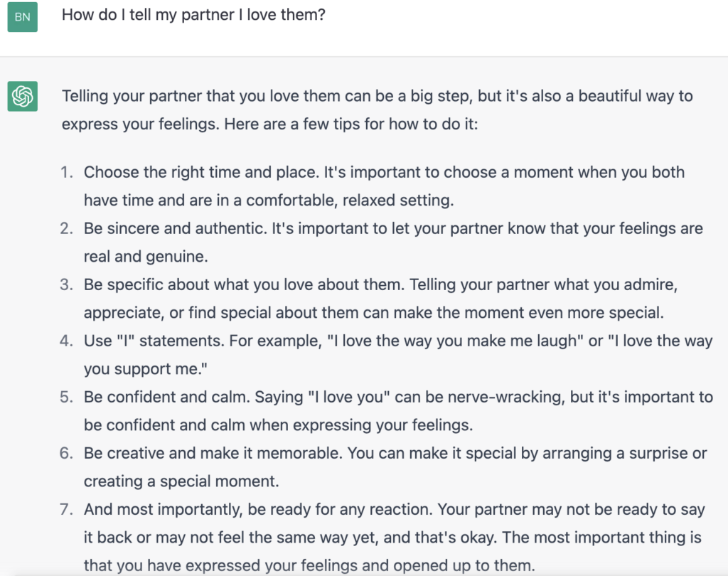Click list number 6 marker
The image size is (728, 576).
pyautogui.click(x=66, y=454)
